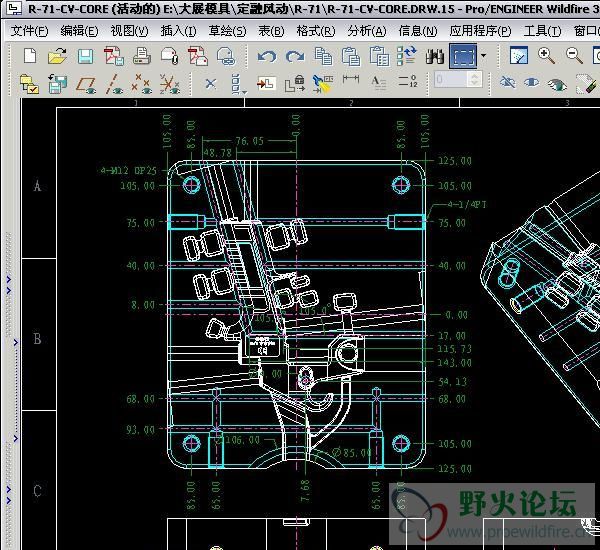Select the 115.73 dimension text
Image resolution: width=600 pixels, height=550 pixels.
click(x=455, y=349)
